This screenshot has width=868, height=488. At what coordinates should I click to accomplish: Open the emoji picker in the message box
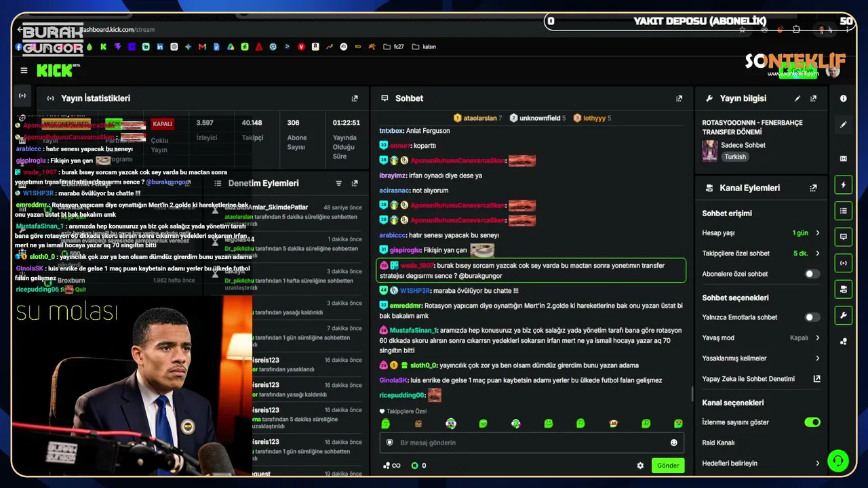coord(674,443)
